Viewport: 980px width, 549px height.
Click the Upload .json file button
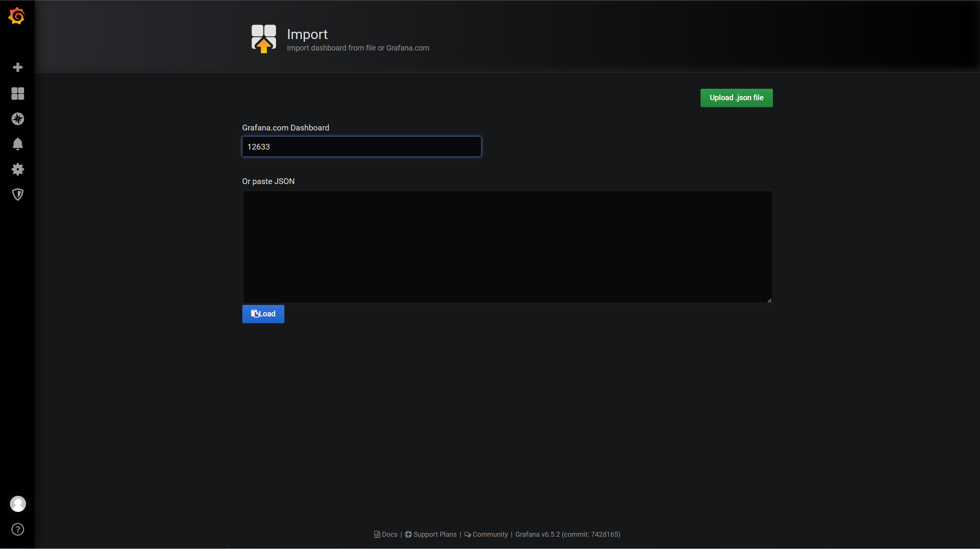tap(736, 98)
